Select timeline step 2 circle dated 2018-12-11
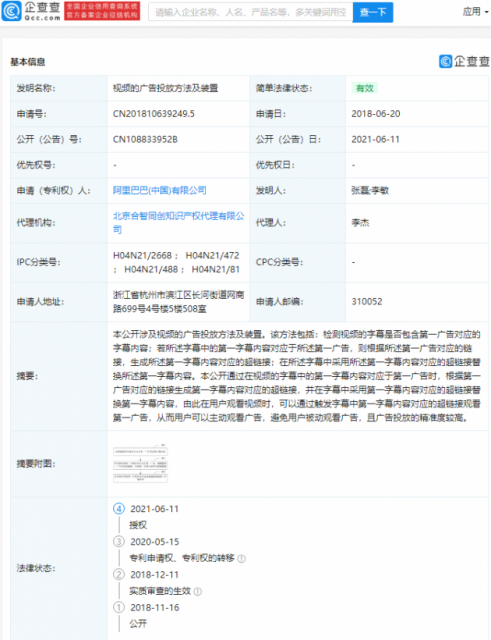Viewport: 491px width, 640px height. tap(119, 574)
